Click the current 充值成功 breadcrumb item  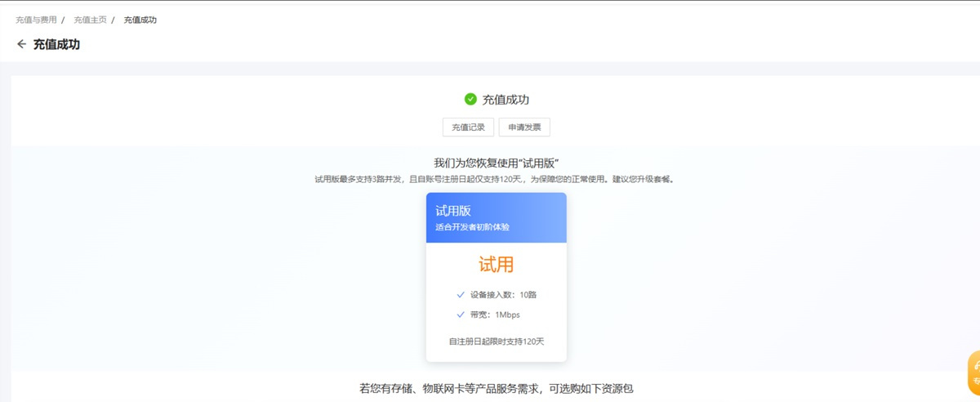click(140, 20)
